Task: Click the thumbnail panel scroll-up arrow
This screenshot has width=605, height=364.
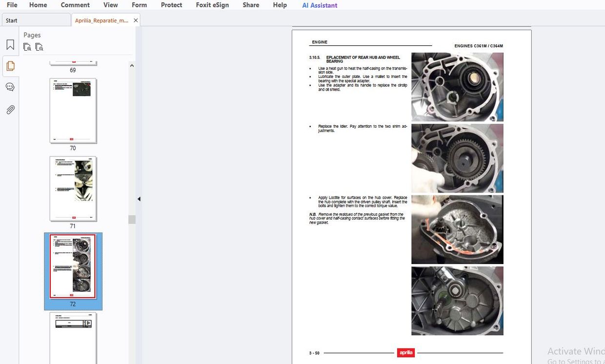Action: point(132,66)
